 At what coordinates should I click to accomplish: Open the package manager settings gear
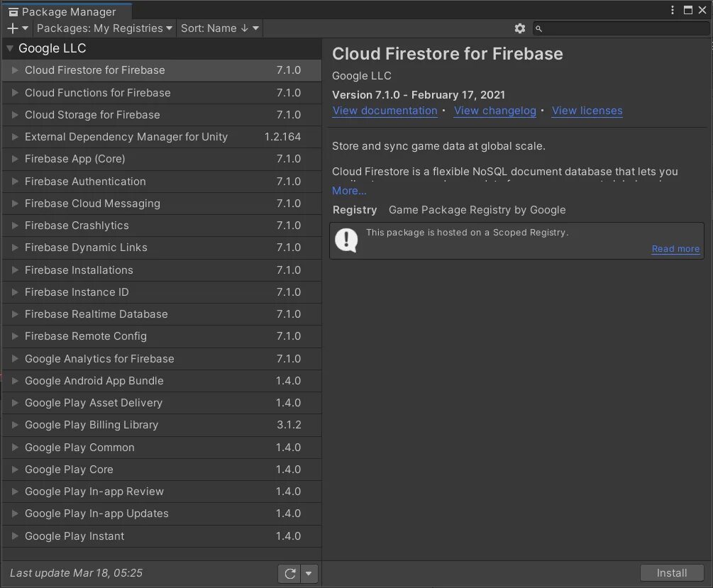click(x=520, y=28)
